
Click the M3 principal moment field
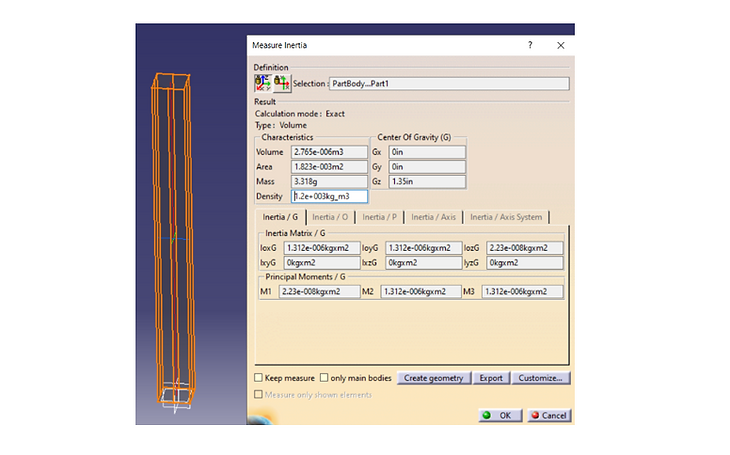[522, 292]
